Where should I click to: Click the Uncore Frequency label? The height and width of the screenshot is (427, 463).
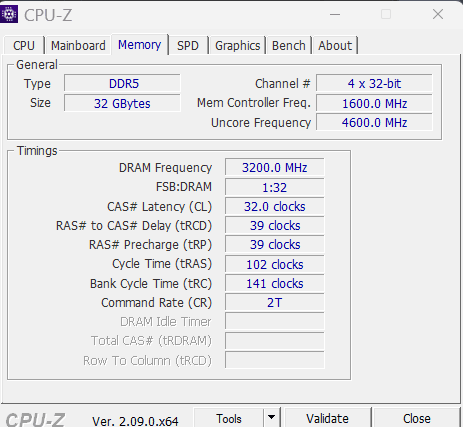click(x=261, y=123)
